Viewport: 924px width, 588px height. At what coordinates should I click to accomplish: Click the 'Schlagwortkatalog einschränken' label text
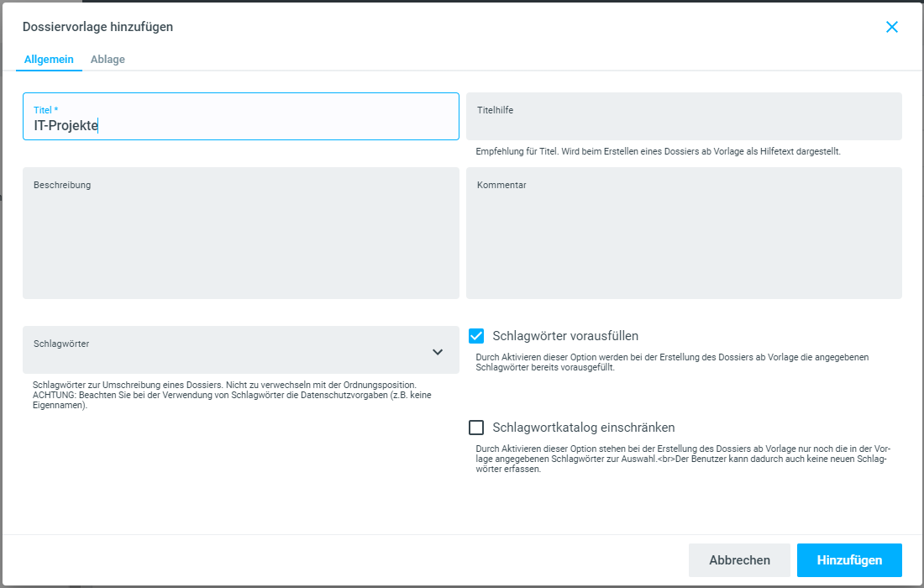click(584, 428)
